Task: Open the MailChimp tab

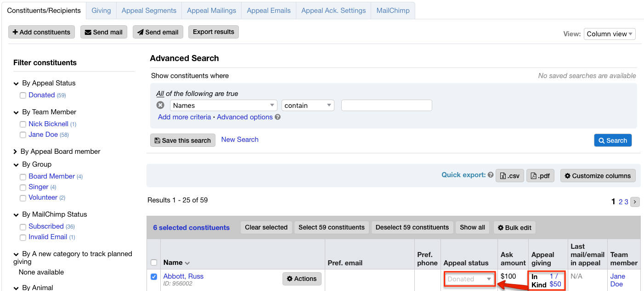Action: pyautogui.click(x=393, y=10)
